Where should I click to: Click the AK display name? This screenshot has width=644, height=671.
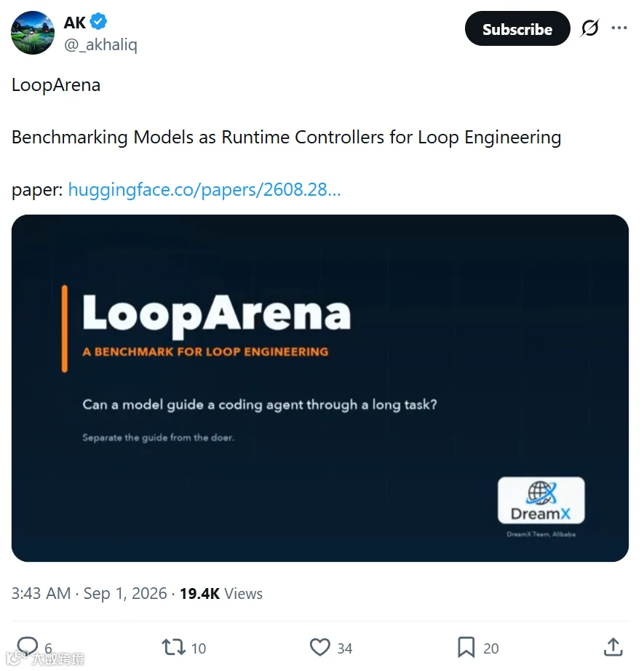pyautogui.click(x=75, y=23)
